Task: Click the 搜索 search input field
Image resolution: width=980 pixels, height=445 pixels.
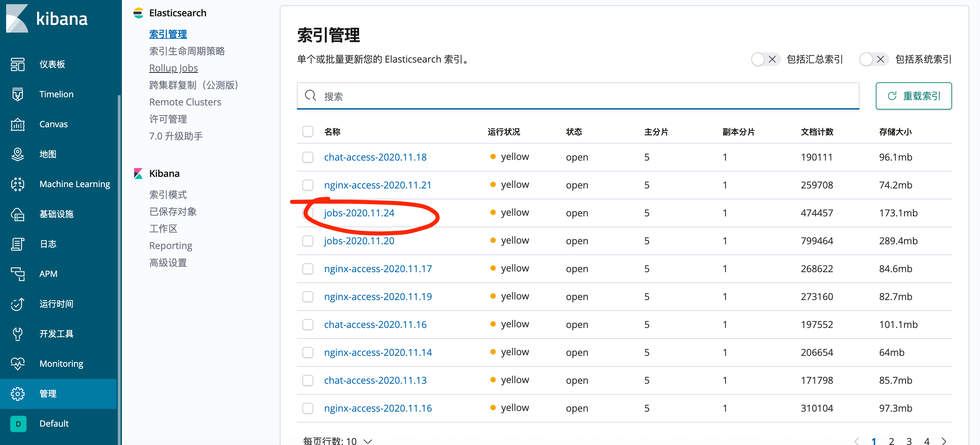Action: (x=578, y=96)
